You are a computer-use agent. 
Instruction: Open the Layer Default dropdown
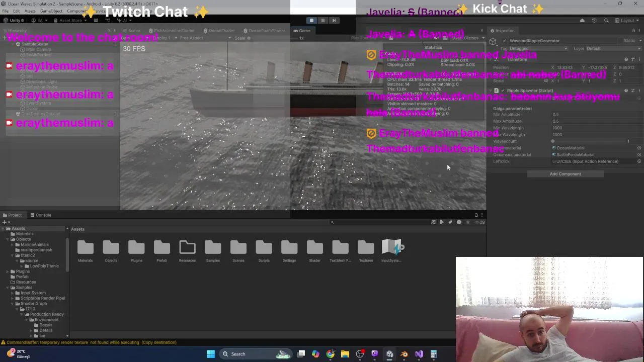(613, 49)
